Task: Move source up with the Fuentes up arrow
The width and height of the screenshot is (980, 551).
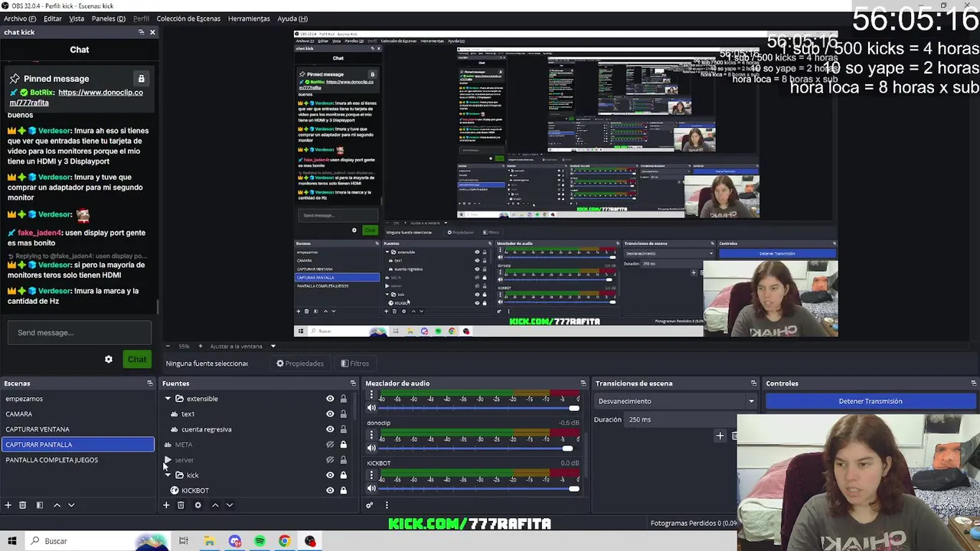Action: coord(215,505)
